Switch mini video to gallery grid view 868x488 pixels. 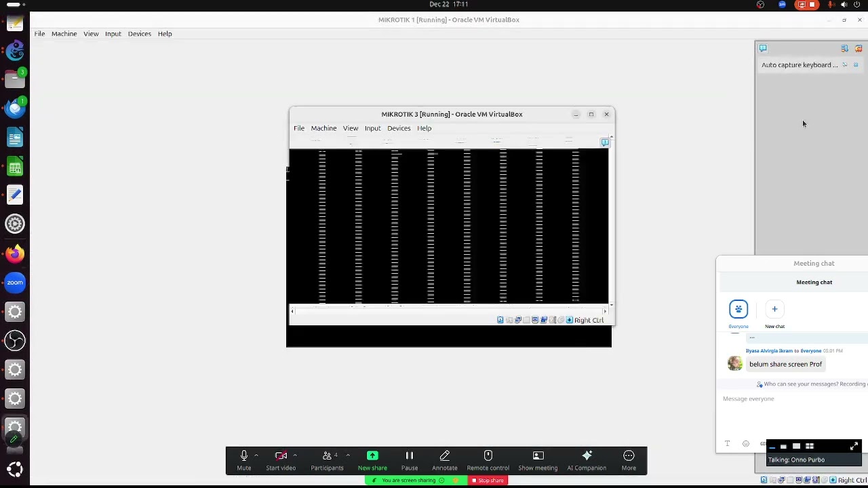pyautogui.click(x=809, y=446)
